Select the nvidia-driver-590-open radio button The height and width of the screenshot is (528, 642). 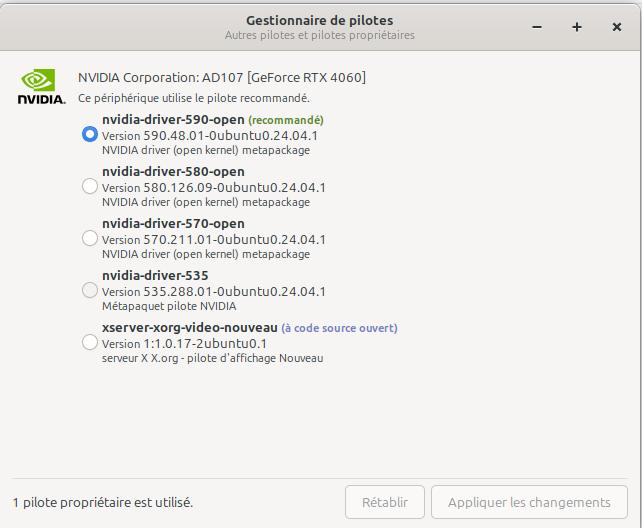coord(90,134)
